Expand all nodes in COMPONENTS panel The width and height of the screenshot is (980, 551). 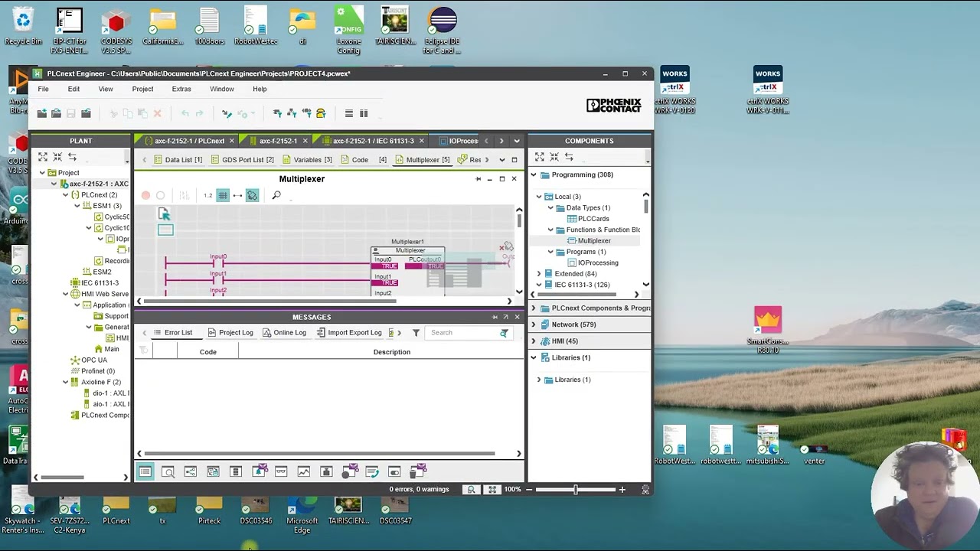pos(540,157)
